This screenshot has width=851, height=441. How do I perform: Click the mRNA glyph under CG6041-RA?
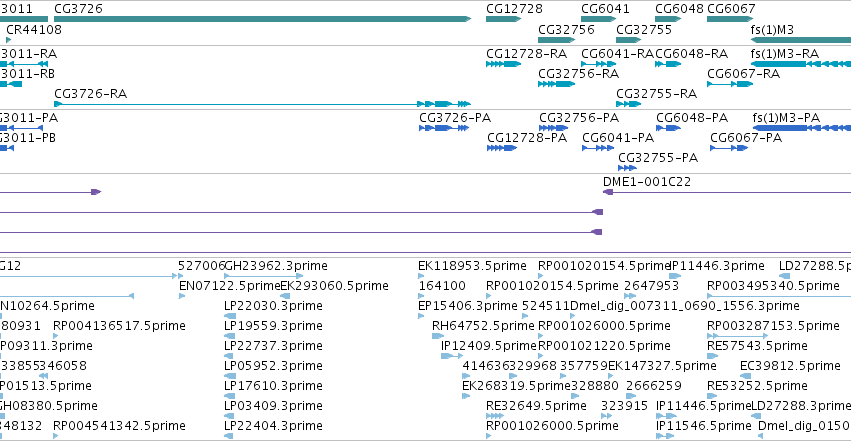click(x=599, y=64)
